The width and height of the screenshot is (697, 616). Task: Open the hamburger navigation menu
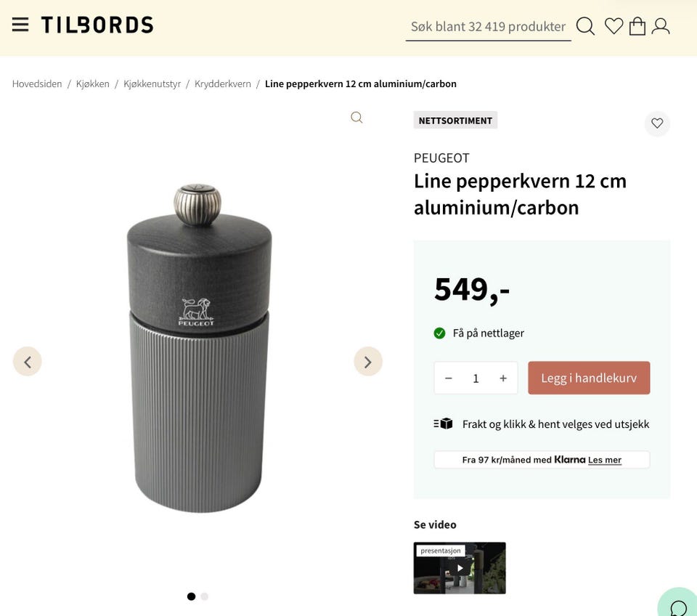tap(20, 23)
